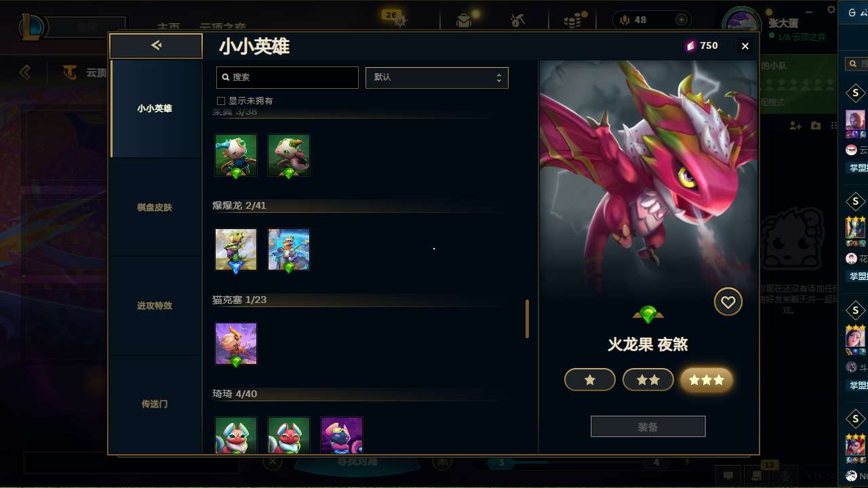Viewport: 868px width, 488px height.
Task: Choose two-star tier option
Action: pyautogui.click(x=648, y=380)
